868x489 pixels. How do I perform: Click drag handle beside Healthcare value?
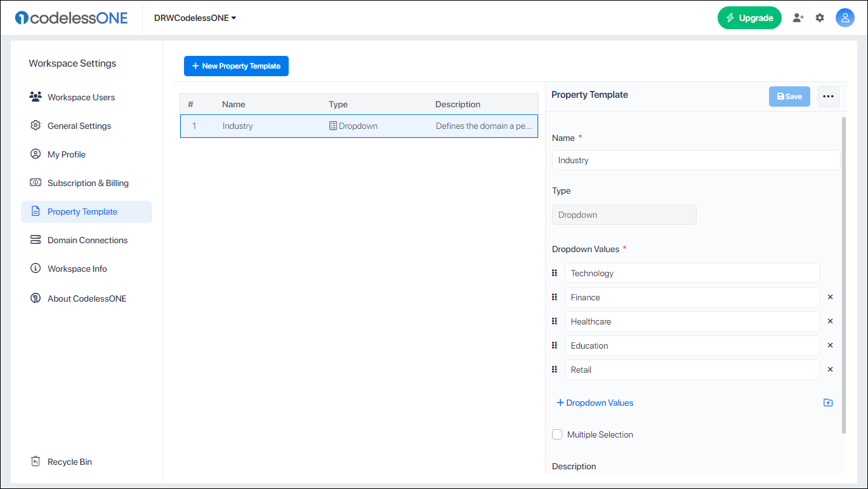(x=555, y=321)
